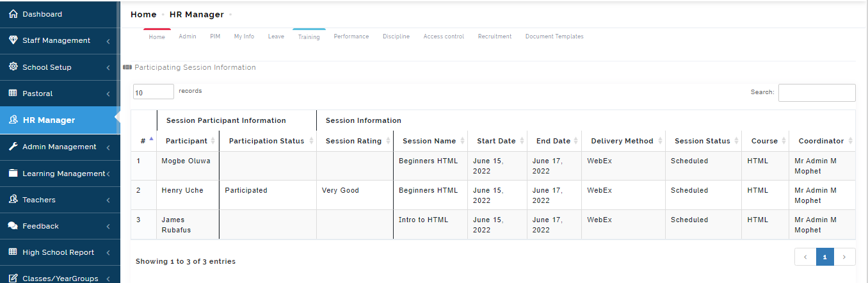Sort by Session Name column
The image size is (868, 283).
pyautogui.click(x=430, y=141)
